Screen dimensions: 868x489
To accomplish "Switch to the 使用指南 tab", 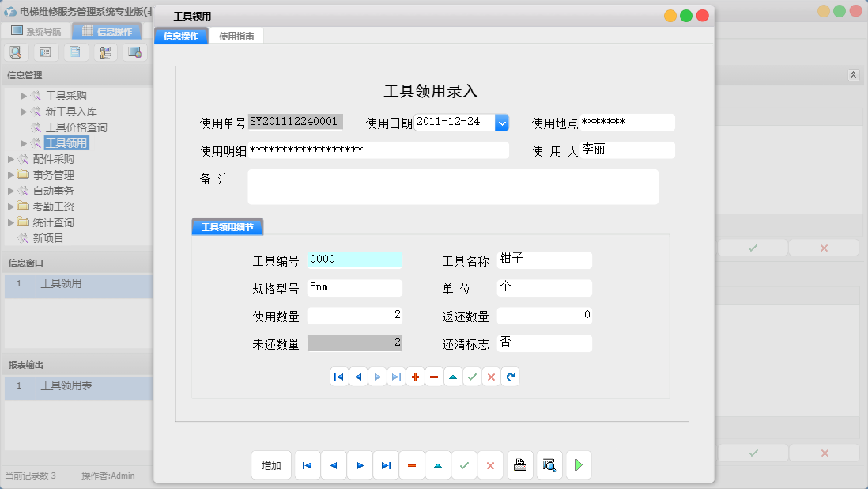I will click(x=236, y=36).
